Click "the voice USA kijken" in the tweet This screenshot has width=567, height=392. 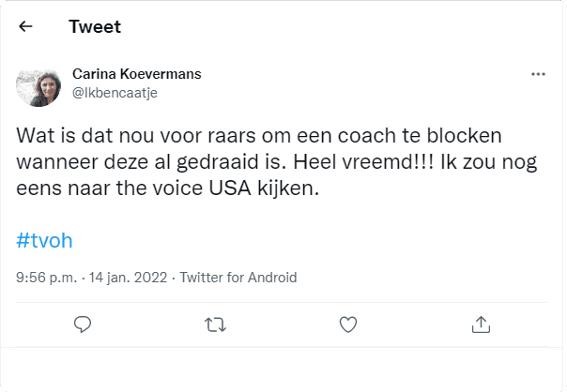coord(238,188)
